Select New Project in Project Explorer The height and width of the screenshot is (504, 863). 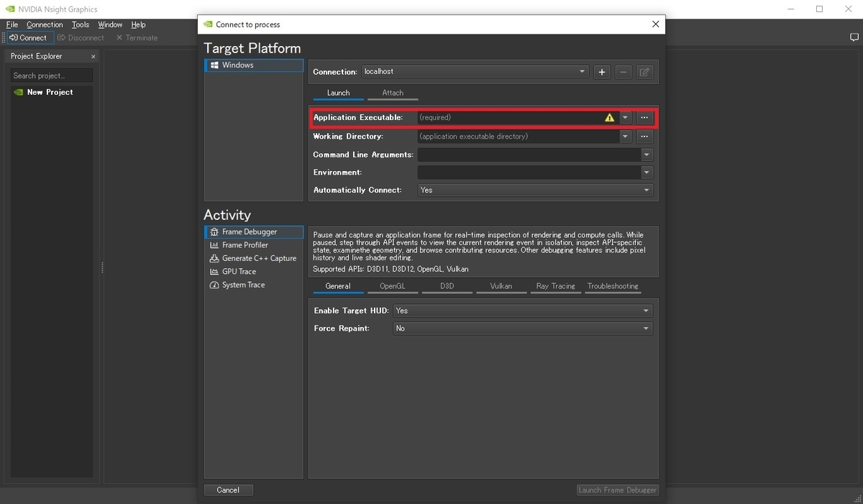point(50,92)
